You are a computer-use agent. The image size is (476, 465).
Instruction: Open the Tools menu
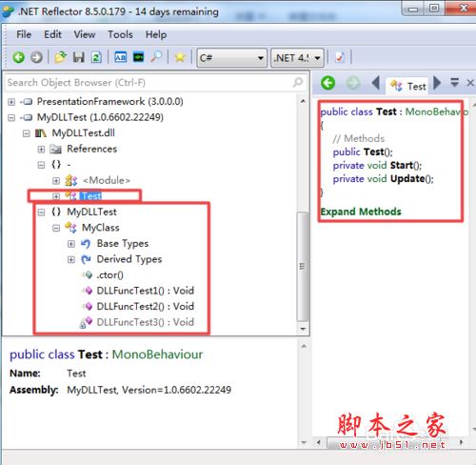[x=120, y=34]
